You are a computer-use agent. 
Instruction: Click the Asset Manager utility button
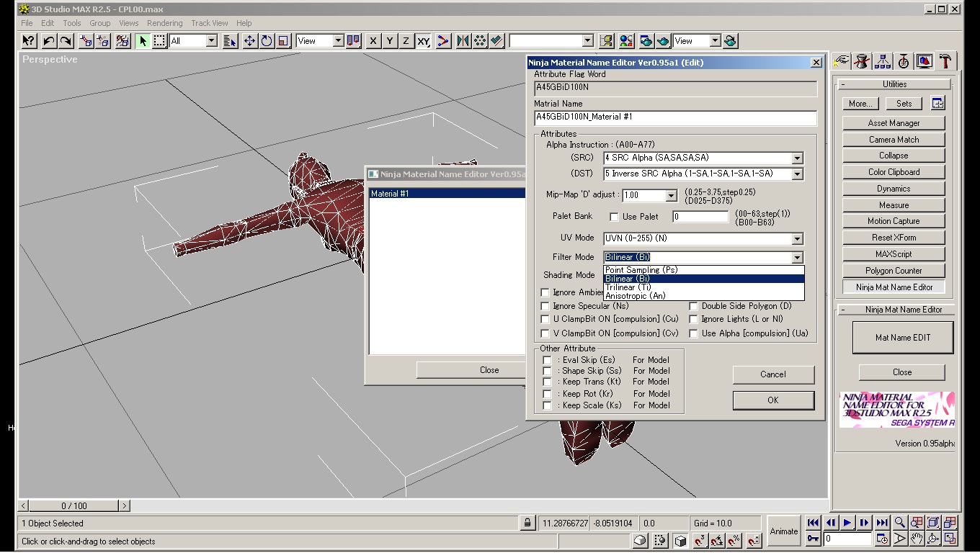pos(894,123)
